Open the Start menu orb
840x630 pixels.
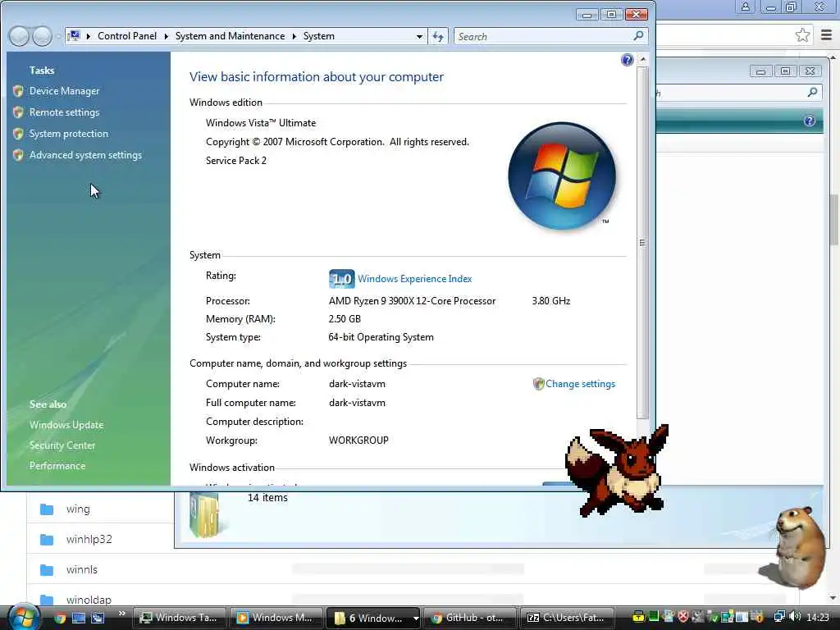(23, 616)
